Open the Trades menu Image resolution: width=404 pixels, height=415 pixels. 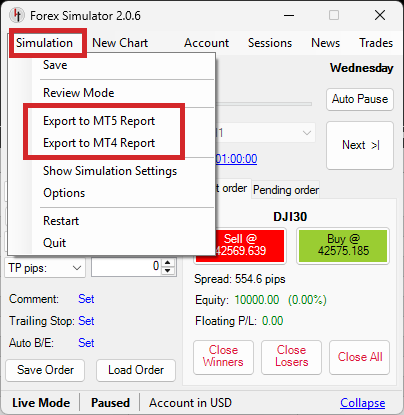pyautogui.click(x=376, y=43)
